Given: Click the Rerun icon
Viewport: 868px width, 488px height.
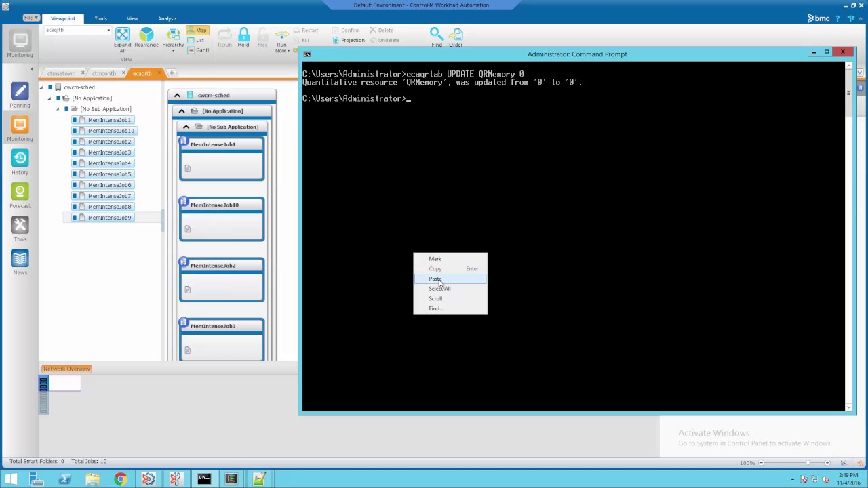Looking at the screenshot, I should [224, 35].
